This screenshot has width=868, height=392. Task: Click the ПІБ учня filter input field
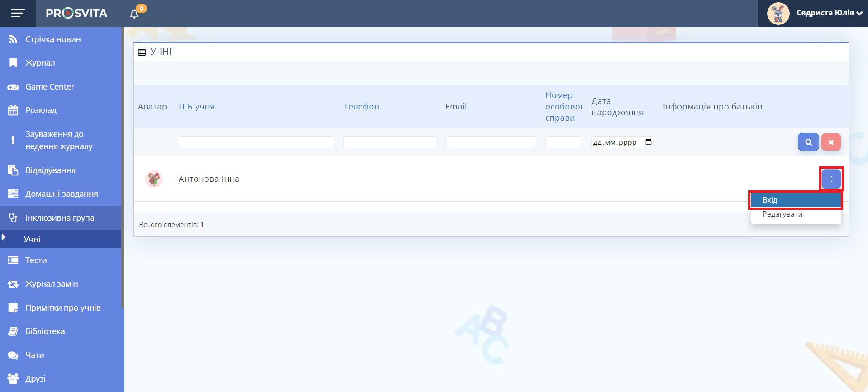tap(256, 142)
